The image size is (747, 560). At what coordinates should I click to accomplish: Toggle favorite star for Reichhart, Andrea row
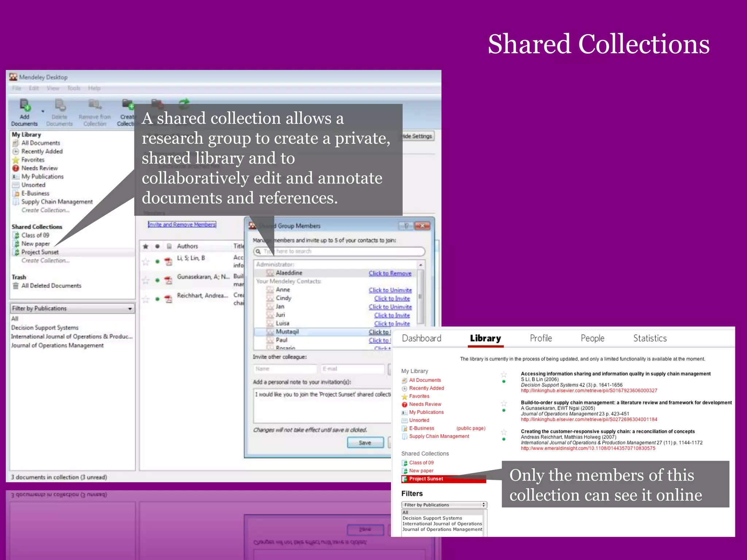[x=146, y=299]
